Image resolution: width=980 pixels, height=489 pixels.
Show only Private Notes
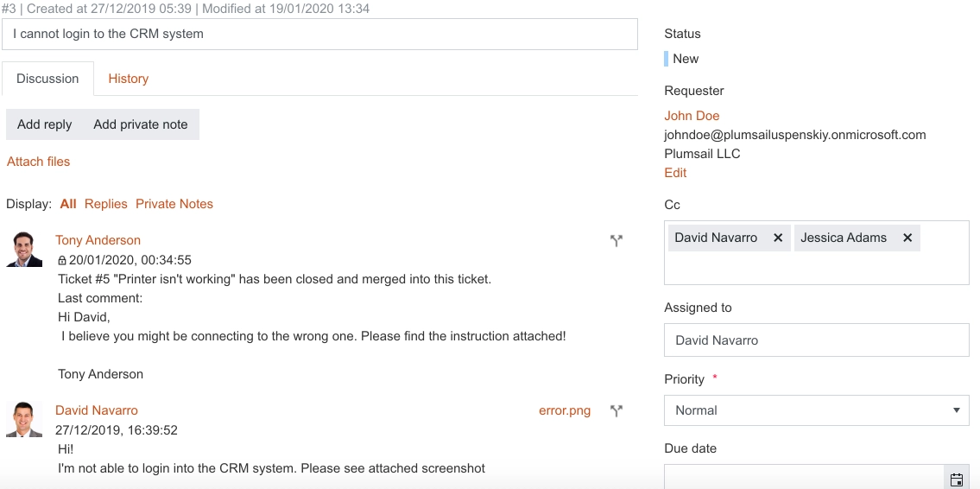(x=174, y=204)
